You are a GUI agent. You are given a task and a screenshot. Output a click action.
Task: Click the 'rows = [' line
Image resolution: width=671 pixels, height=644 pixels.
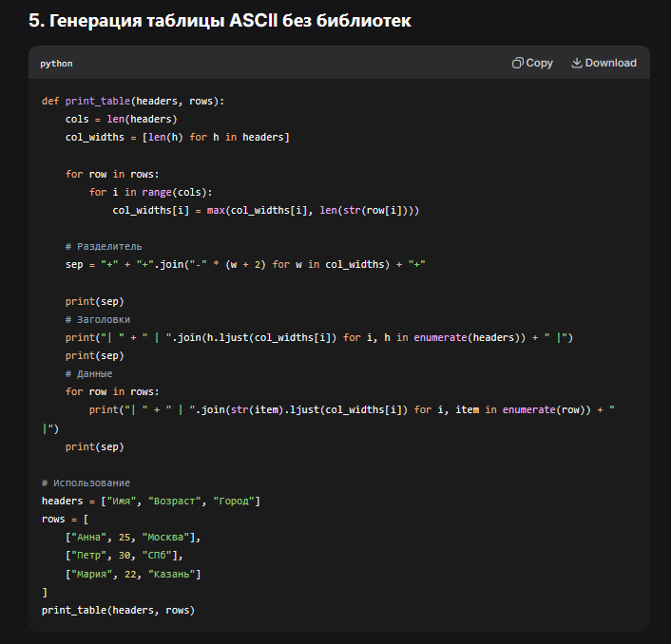[x=65, y=520]
